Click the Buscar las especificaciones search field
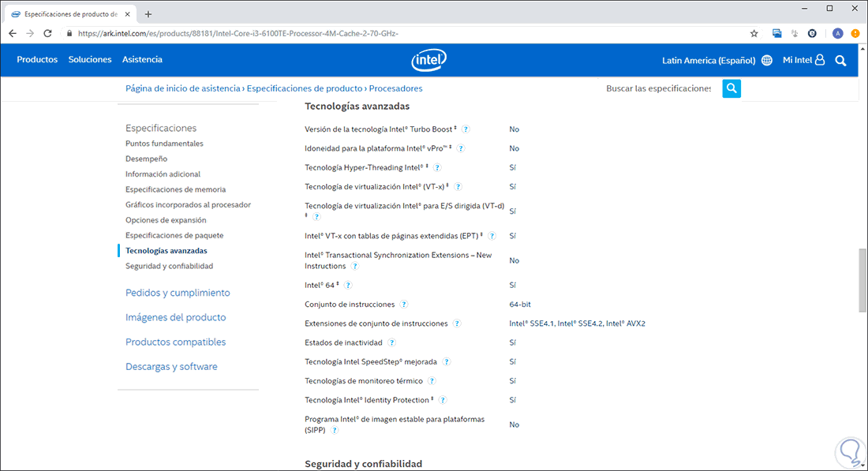The width and height of the screenshot is (868, 471). click(658, 88)
